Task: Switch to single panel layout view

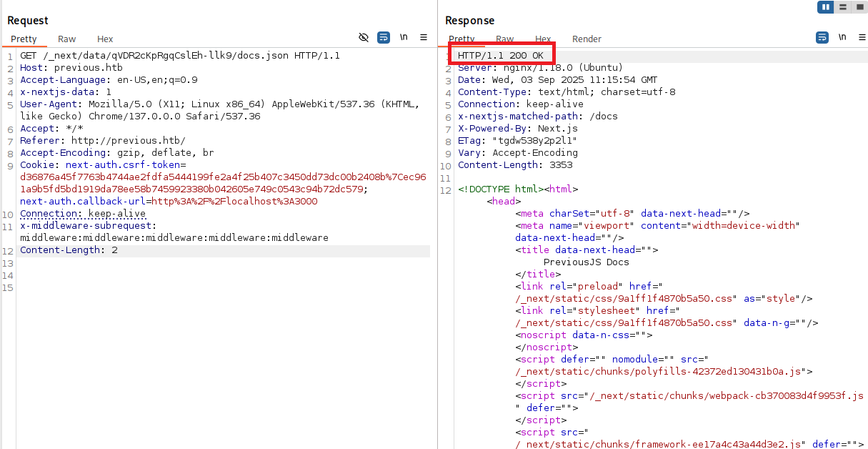Action: coord(861,7)
